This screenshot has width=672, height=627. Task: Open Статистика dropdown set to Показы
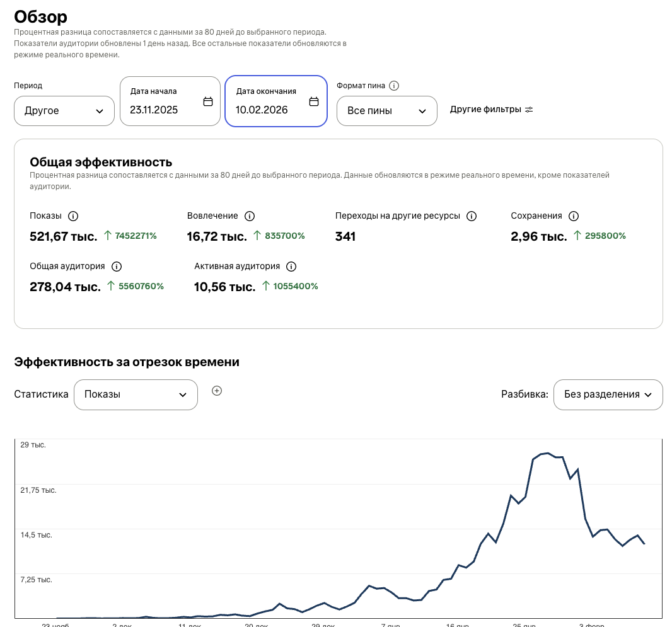(x=136, y=394)
